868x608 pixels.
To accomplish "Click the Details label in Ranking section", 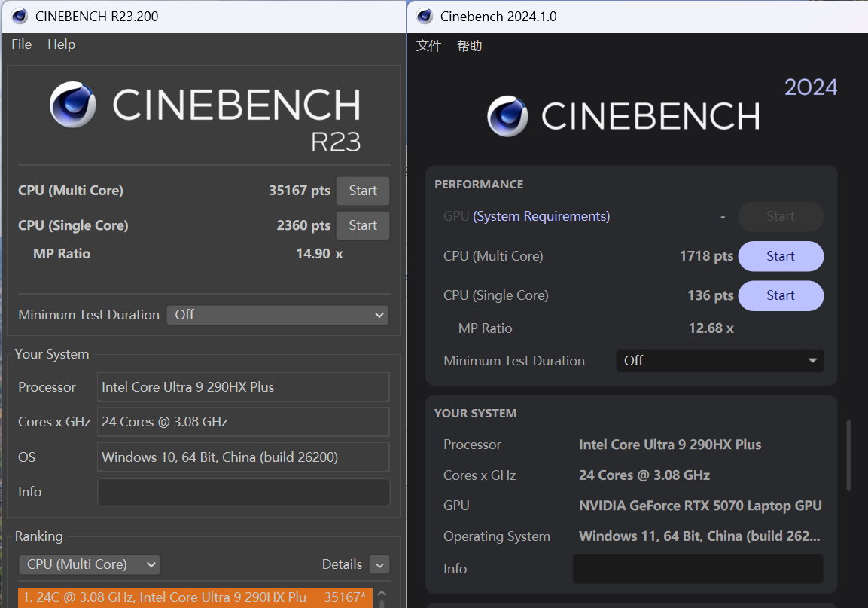I will click(342, 564).
